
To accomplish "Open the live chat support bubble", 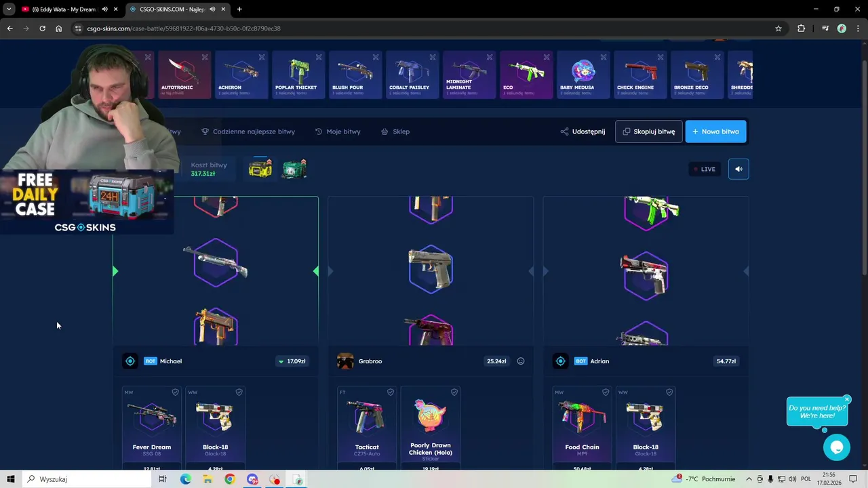I will 836,447.
